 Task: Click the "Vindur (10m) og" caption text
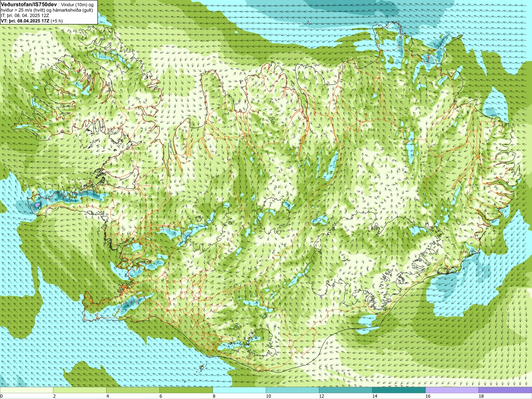tap(77, 4)
